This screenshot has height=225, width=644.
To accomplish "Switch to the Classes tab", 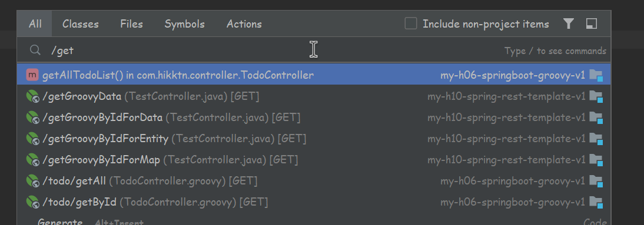I will coord(81,23).
